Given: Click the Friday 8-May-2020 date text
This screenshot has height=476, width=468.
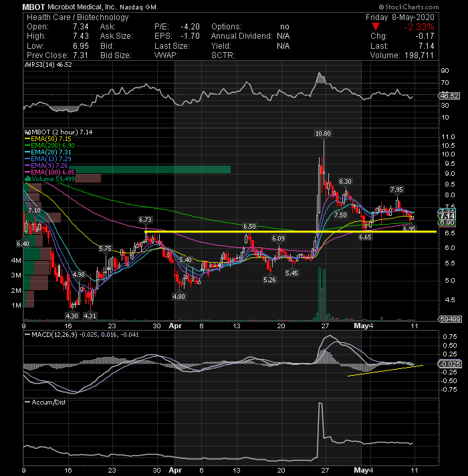Looking at the screenshot, I should [400, 17].
